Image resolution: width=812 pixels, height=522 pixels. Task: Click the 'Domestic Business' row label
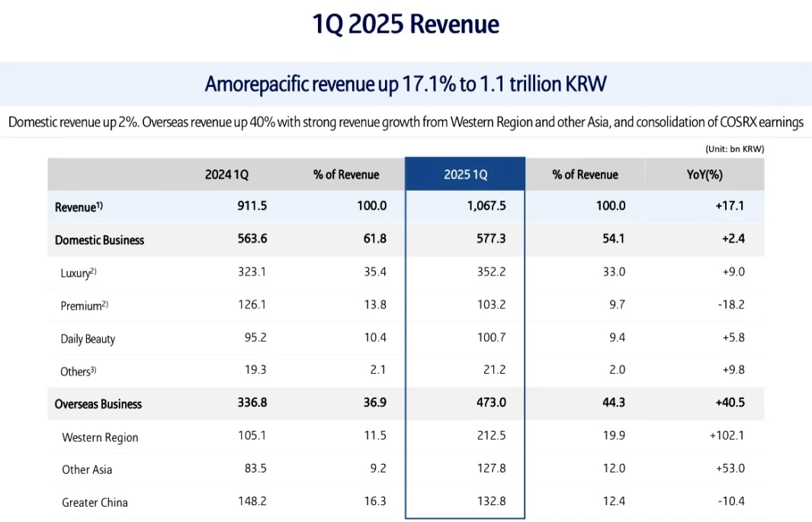pyautogui.click(x=99, y=240)
